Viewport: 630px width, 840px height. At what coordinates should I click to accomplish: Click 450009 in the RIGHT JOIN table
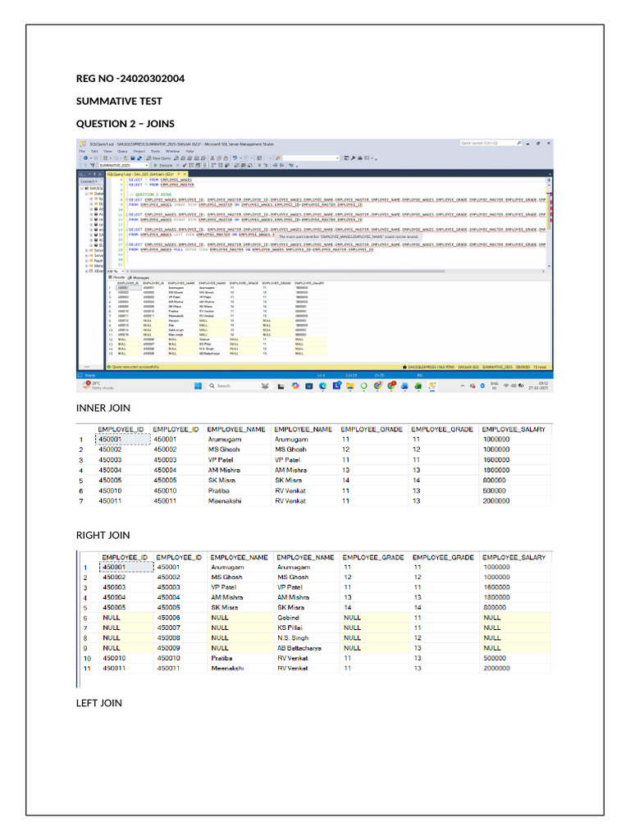pos(169,648)
